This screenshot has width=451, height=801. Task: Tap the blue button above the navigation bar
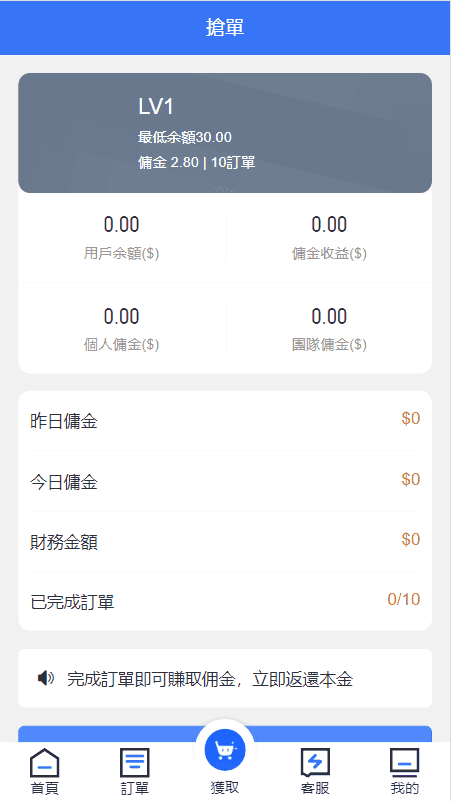(225, 734)
